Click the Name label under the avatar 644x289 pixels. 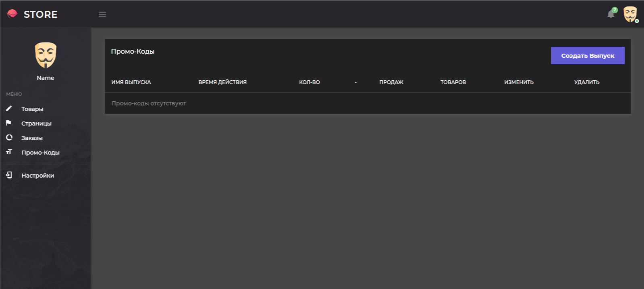click(x=46, y=78)
